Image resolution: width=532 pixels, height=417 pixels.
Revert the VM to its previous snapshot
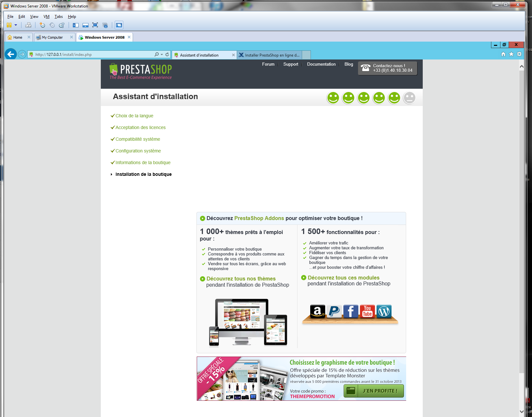[x=52, y=25]
